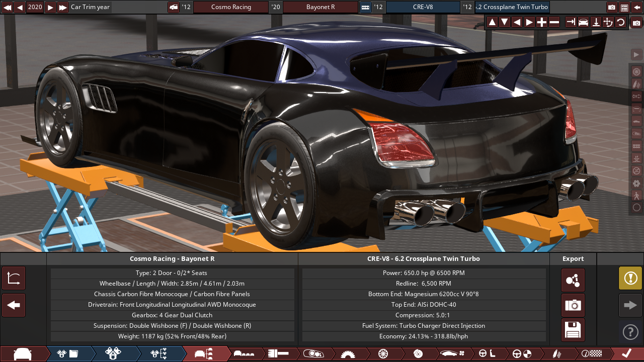The height and width of the screenshot is (362, 644).
Task: Click the checkmark finish tab
Action: pyautogui.click(x=626, y=354)
